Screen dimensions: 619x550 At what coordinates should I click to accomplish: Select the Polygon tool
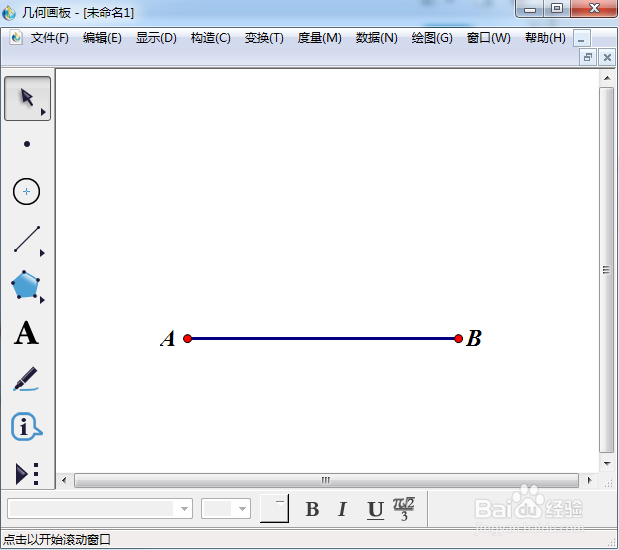pos(25,285)
